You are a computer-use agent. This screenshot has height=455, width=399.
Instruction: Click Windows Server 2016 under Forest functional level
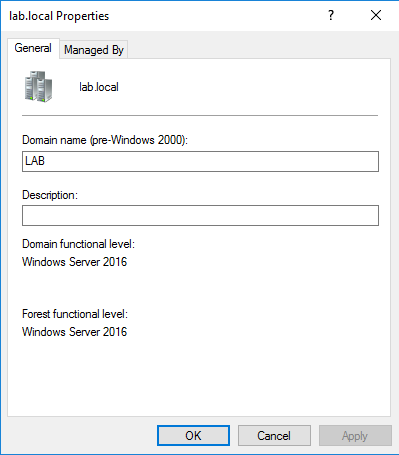pyautogui.click(x=74, y=332)
